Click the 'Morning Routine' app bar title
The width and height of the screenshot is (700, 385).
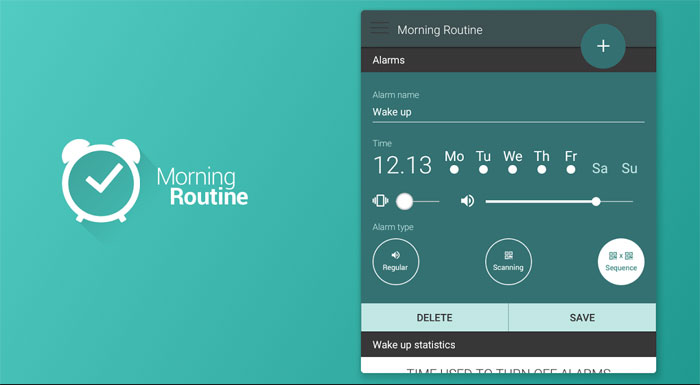click(440, 30)
